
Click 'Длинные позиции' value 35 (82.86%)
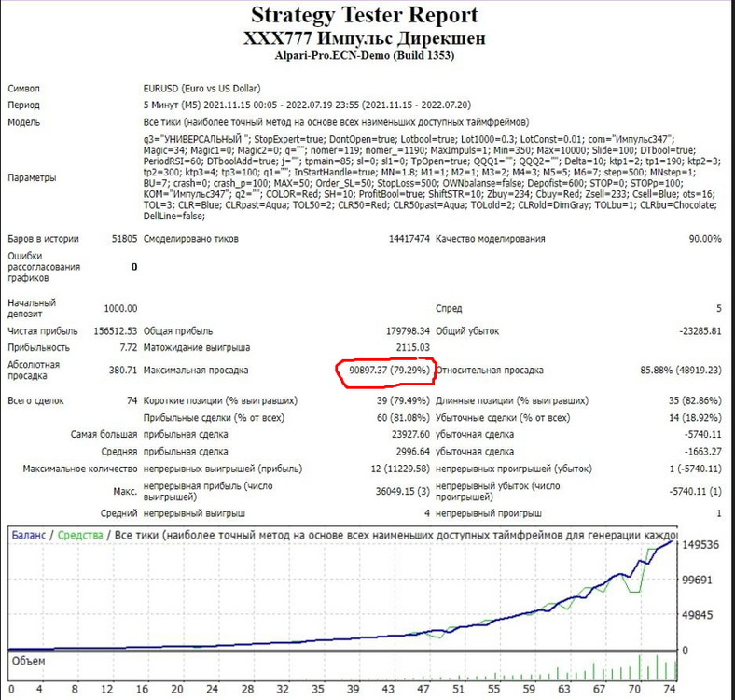[x=695, y=400]
